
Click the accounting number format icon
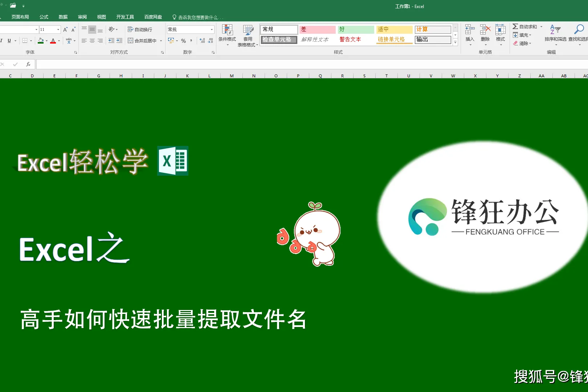[x=171, y=41]
